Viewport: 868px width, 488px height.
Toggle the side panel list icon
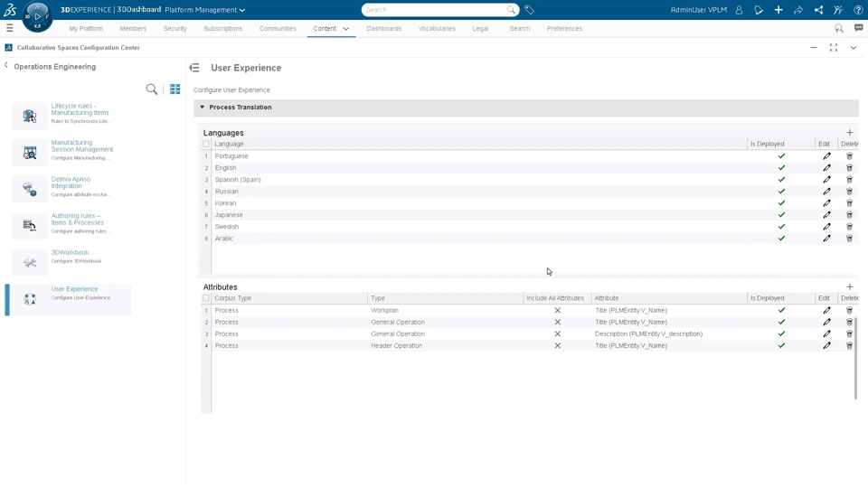(194, 68)
